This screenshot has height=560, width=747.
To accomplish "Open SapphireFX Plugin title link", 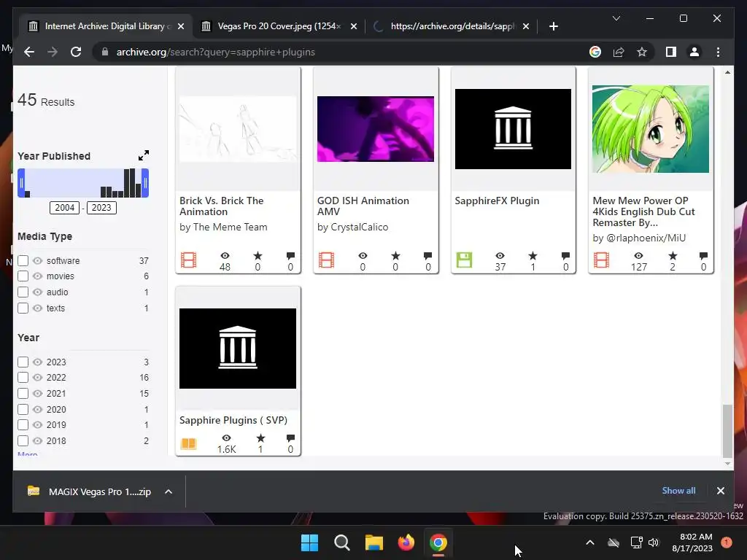I will tap(497, 201).
